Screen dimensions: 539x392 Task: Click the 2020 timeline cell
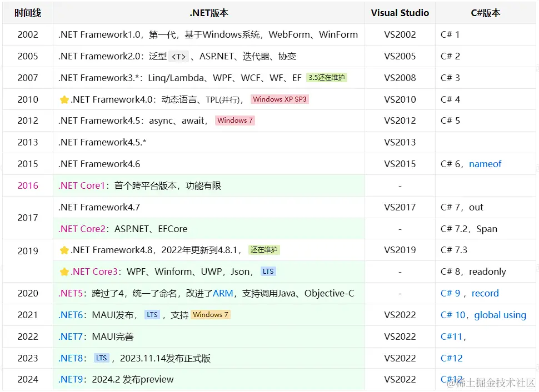tap(28, 293)
